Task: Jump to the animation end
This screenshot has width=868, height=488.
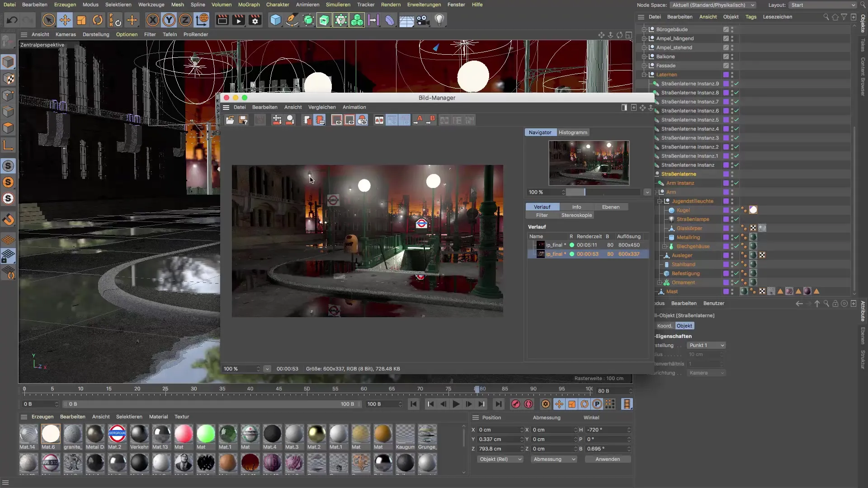Action: 498,404
